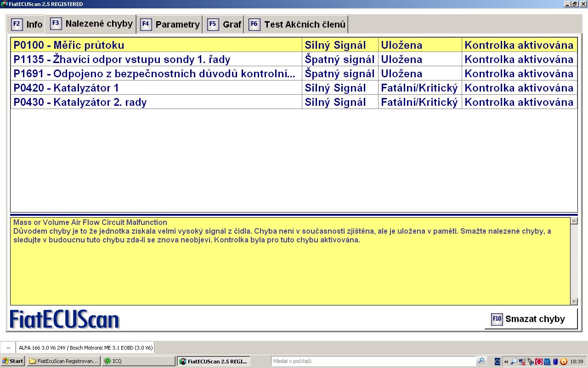Open the Graf tab
This screenshot has width=588, height=368.
click(225, 24)
